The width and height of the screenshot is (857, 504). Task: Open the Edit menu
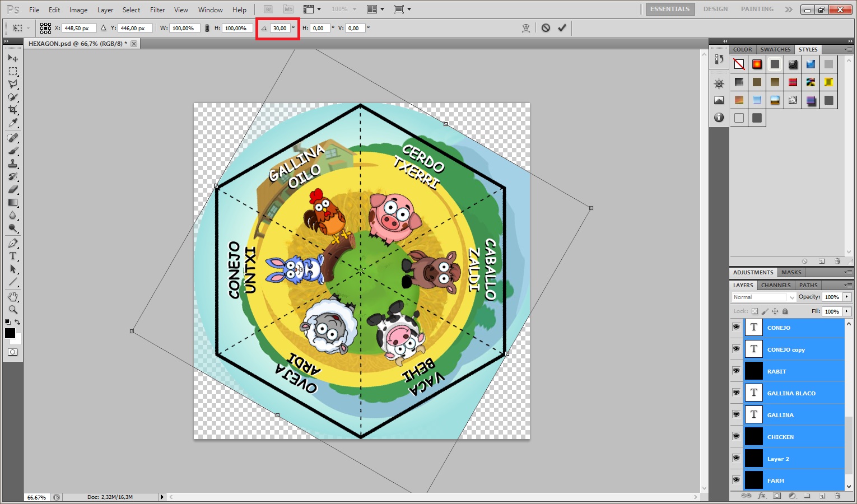pyautogui.click(x=54, y=10)
